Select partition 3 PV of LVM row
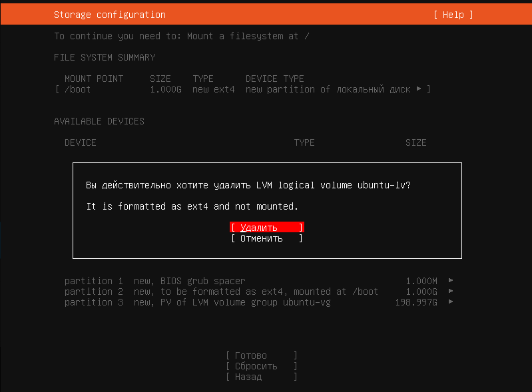 (x=258, y=302)
